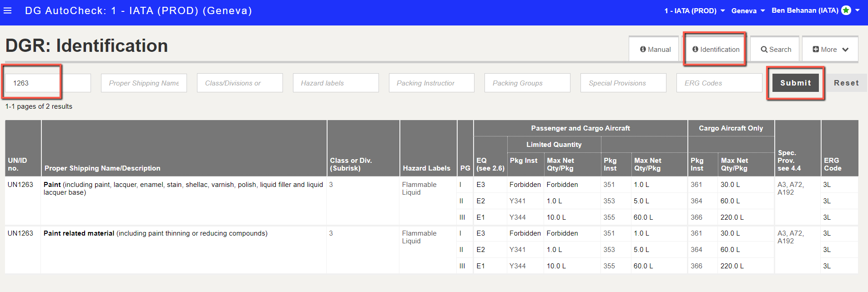The image size is (868, 292).
Task: Click the "Cargo Aircraft Only" header
Action: [731, 128]
